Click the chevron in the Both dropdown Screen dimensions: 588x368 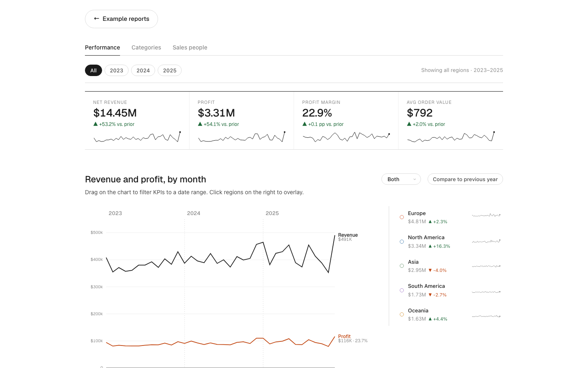point(414,179)
